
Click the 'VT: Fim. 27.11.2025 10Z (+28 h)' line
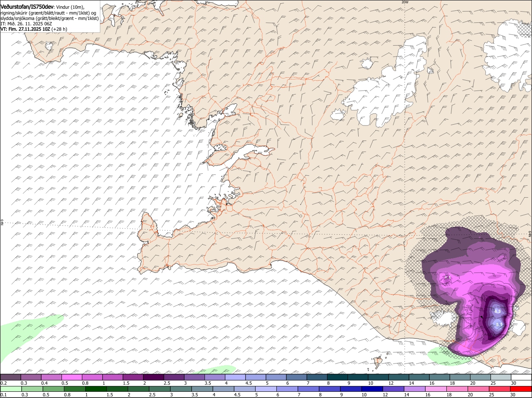34,29
